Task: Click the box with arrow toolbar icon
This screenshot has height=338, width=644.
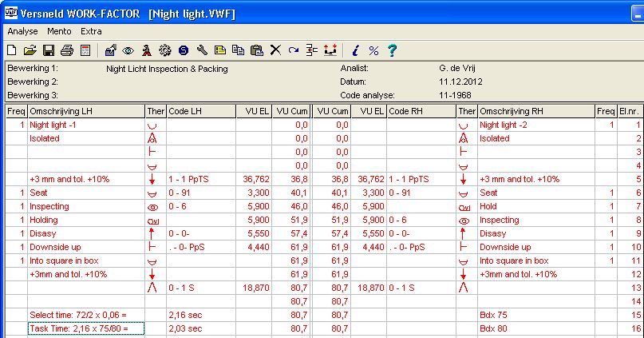Action: point(110,50)
